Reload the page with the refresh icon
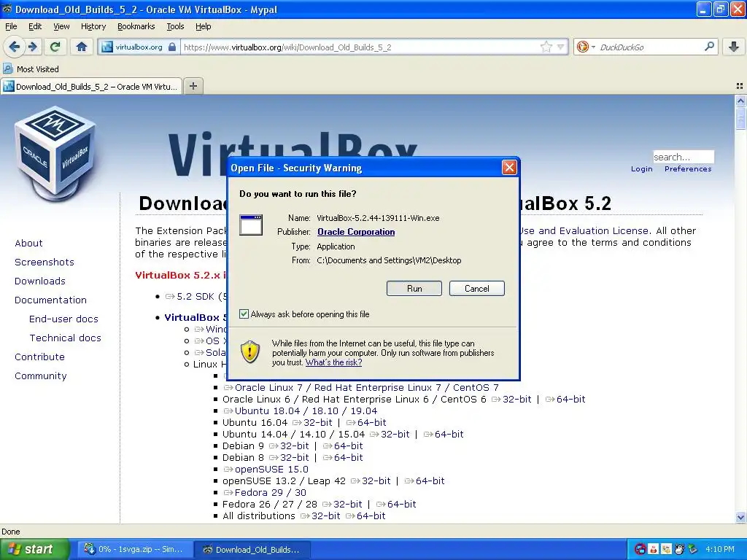This screenshot has height=560, width=747. click(55, 47)
